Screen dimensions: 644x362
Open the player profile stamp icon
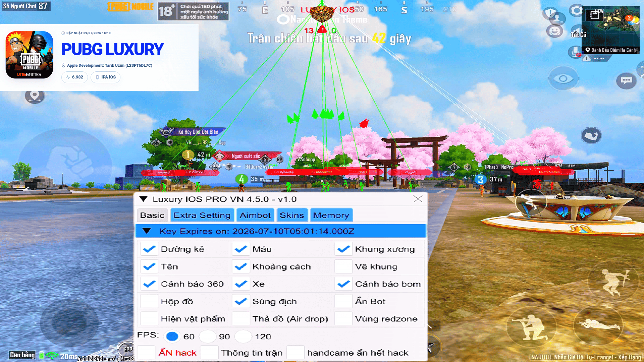[x=557, y=19]
